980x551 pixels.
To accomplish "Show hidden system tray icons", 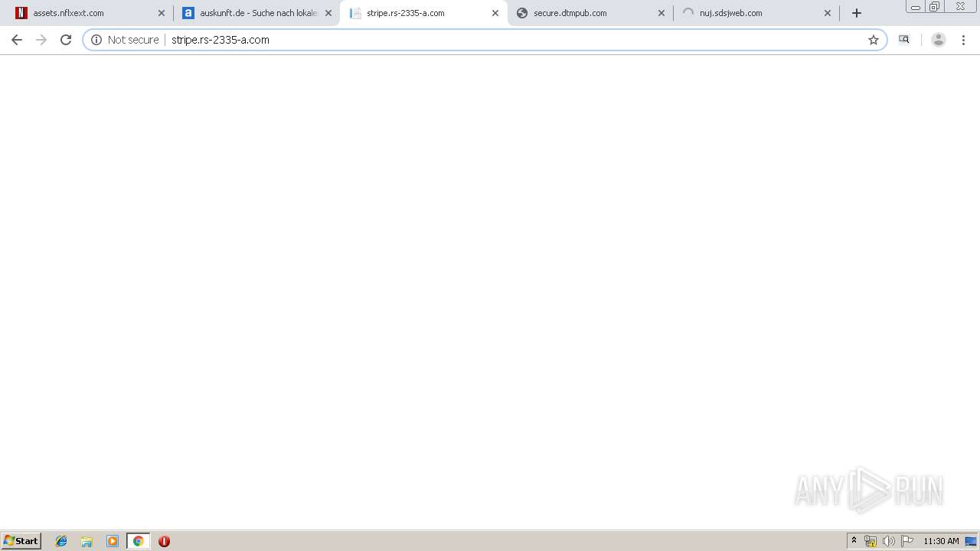I will click(854, 541).
